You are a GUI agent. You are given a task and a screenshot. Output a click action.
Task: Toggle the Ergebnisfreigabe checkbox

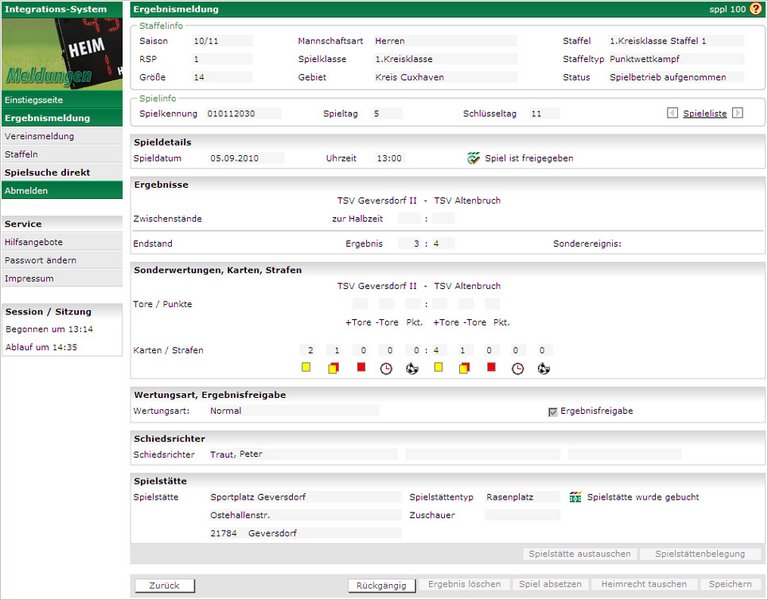(x=553, y=411)
